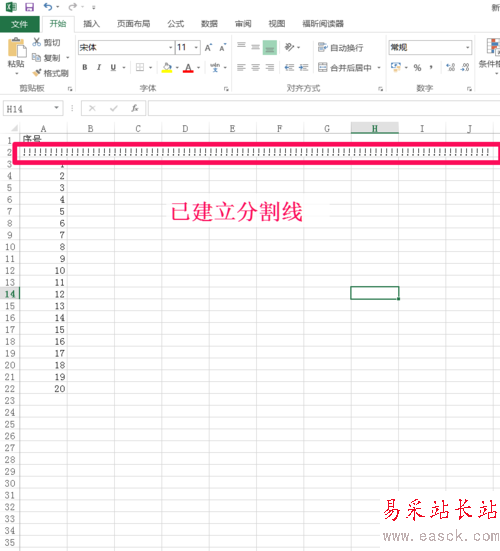This screenshot has width=500, height=551.
Task: Switch to the 福昕阅读器 tab
Action: (323, 24)
